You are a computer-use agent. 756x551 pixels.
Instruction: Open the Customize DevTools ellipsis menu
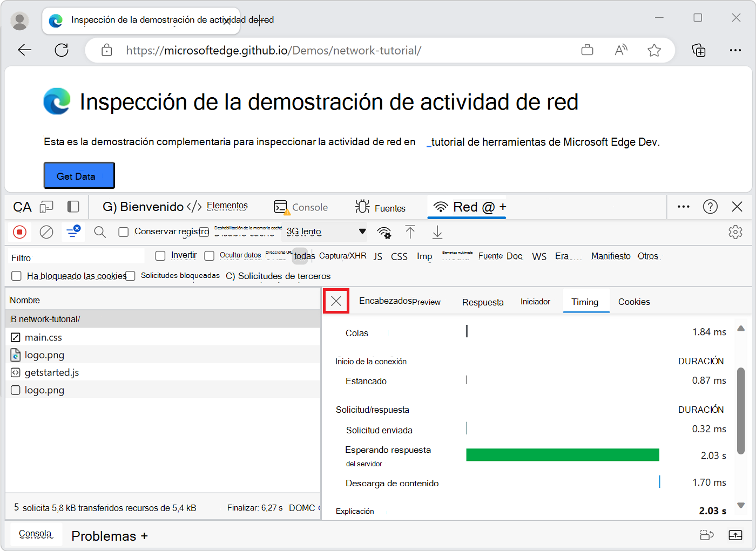(684, 207)
